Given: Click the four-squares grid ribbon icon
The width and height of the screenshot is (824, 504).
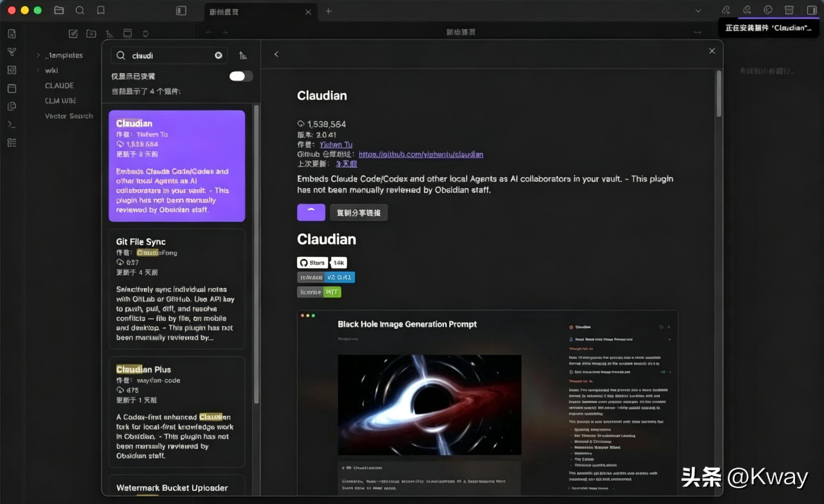Looking at the screenshot, I should point(12,70).
